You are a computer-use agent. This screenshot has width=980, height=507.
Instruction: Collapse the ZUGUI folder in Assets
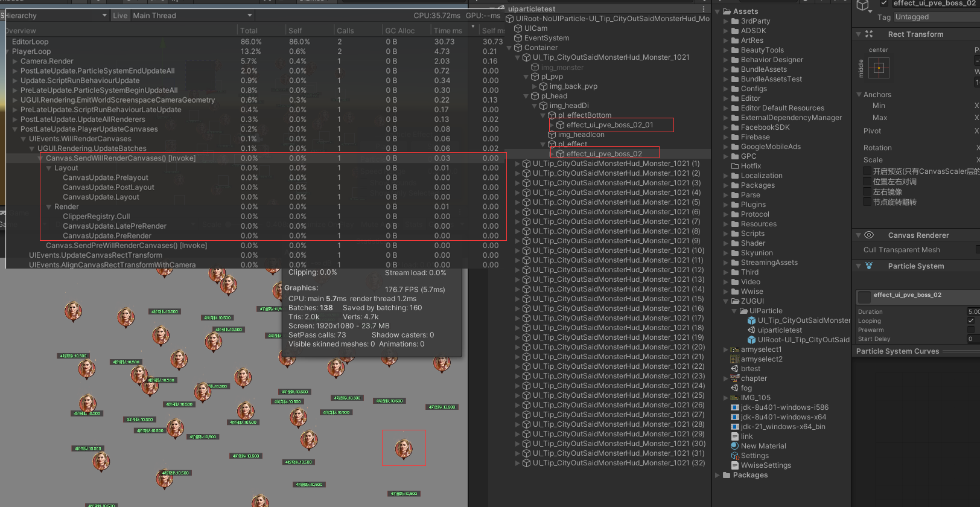click(726, 301)
